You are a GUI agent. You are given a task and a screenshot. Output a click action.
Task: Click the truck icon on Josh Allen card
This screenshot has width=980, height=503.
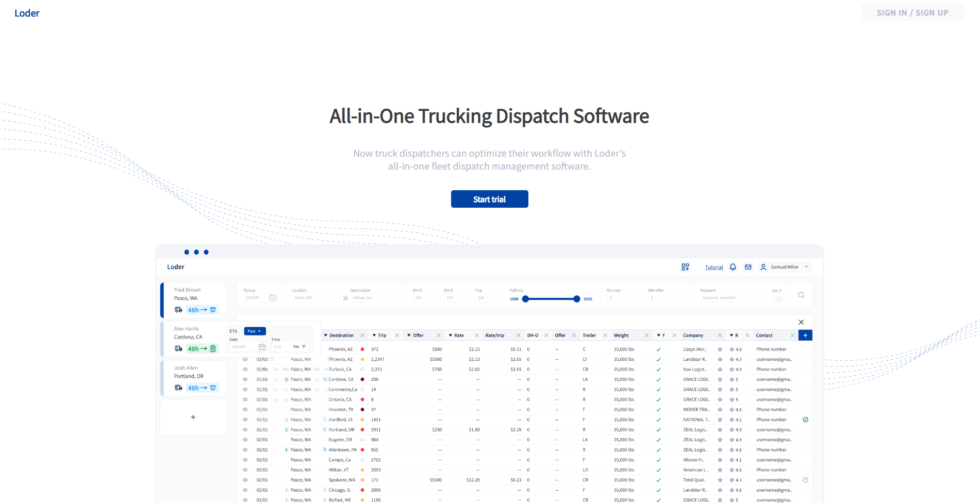178,388
